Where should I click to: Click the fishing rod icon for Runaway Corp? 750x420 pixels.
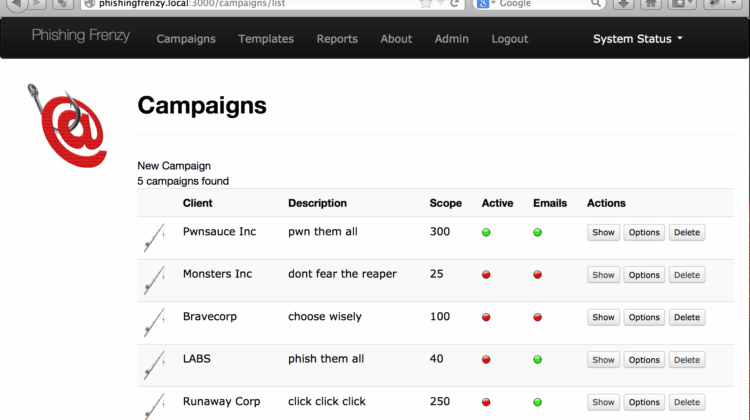tap(154, 407)
